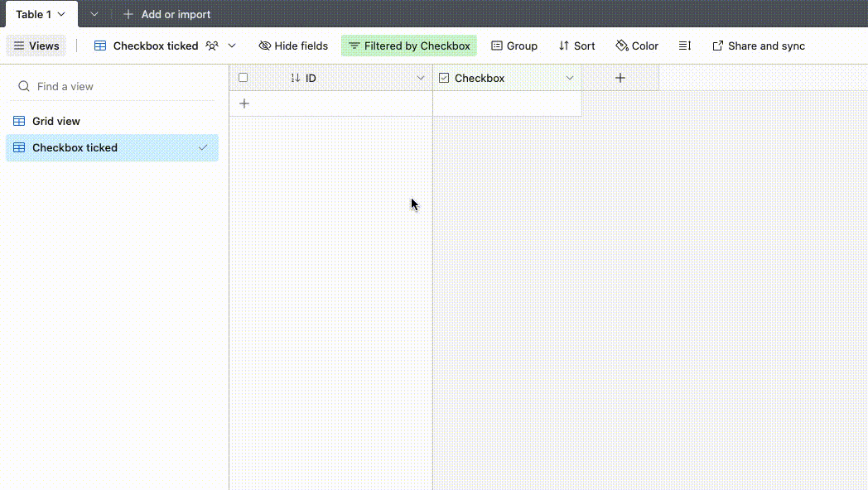This screenshot has height=490, width=868.
Task: Click the checkmark on Checkbox ticked view
Action: tap(203, 147)
